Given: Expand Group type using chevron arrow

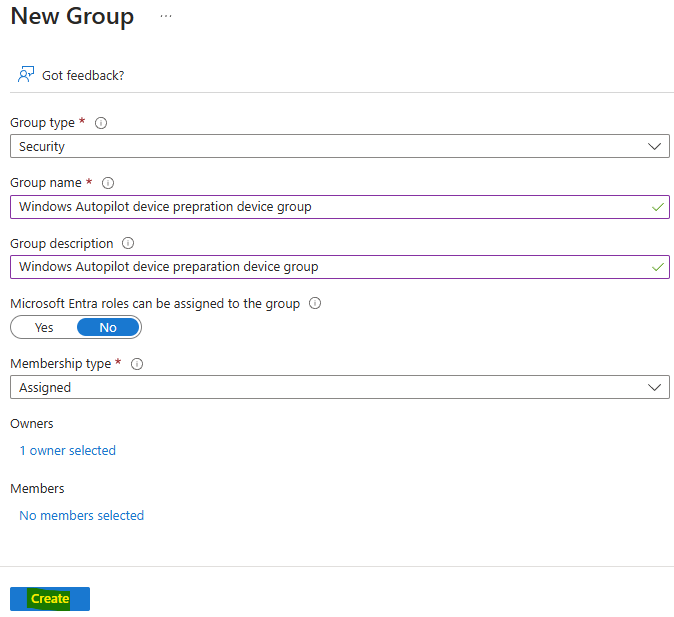Looking at the screenshot, I should click(654, 147).
